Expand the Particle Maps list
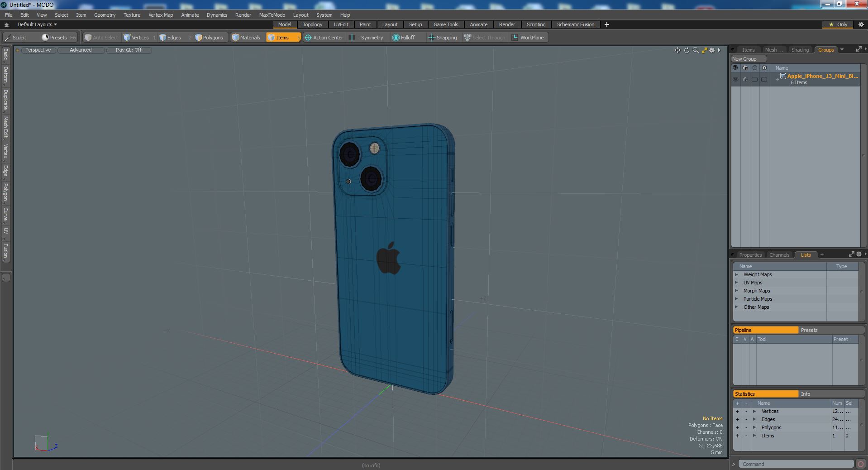Image resolution: width=868 pixels, height=470 pixels. pos(736,299)
